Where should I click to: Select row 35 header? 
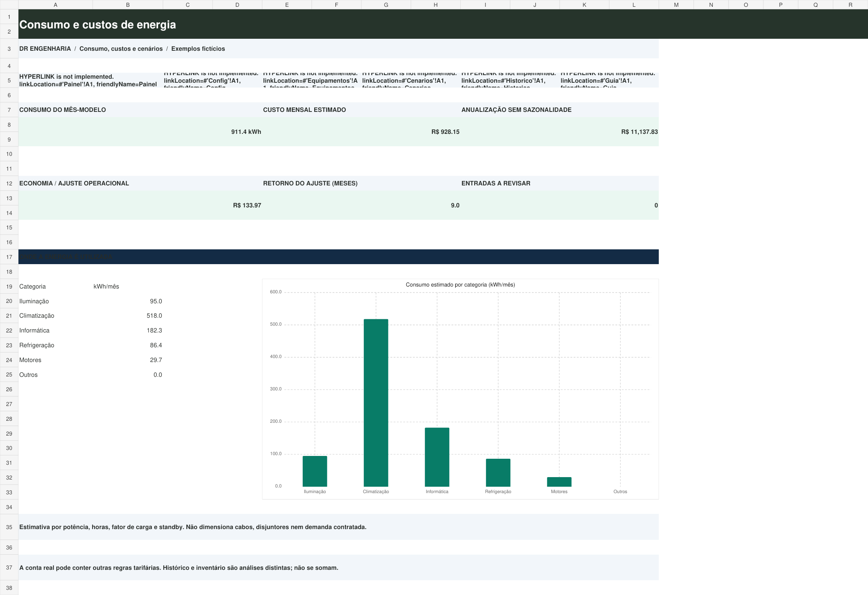pyautogui.click(x=9, y=527)
